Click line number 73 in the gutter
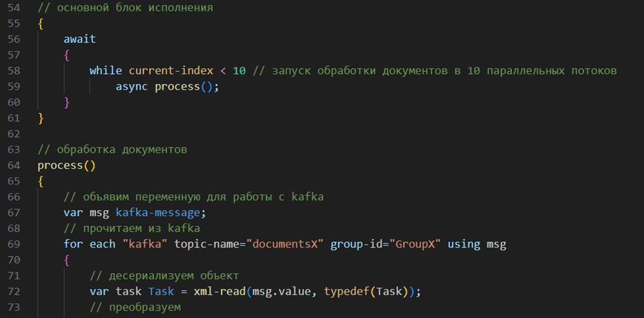Image resolution: width=644 pixels, height=318 pixels. (x=13, y=307)
